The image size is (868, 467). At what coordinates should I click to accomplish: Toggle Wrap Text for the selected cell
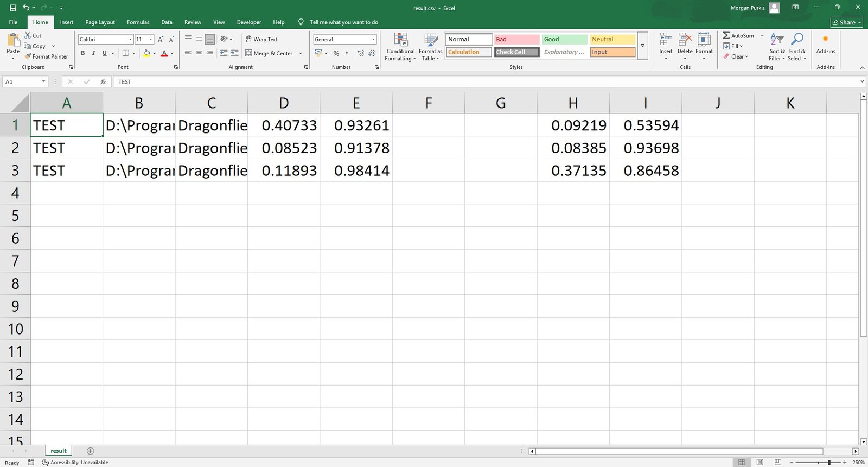coord(261,39)
